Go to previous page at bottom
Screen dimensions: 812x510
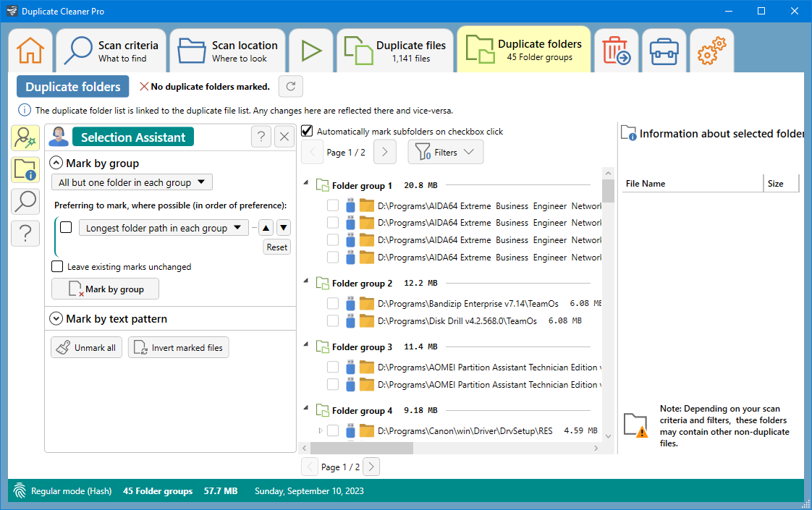pos(310,467)
